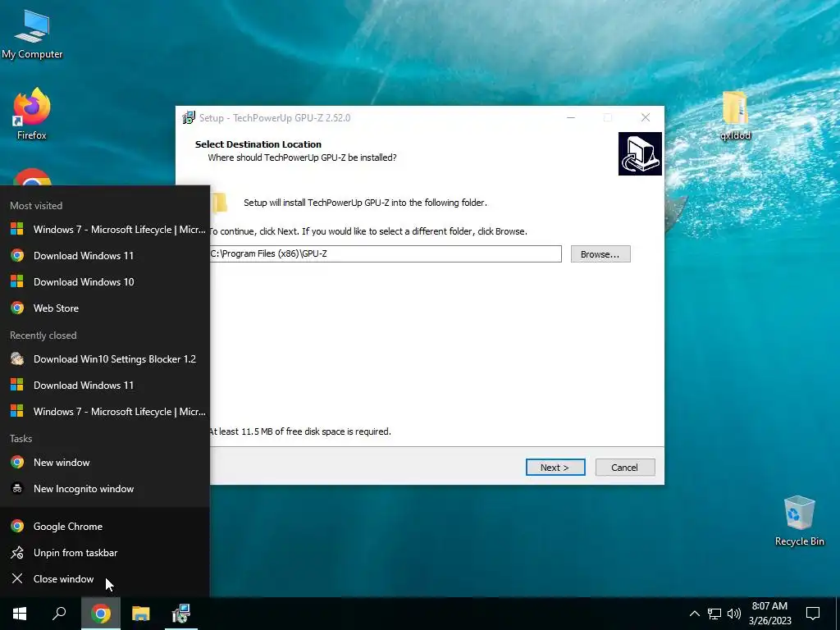This screenshot has height=630, width=840.
Task: Select Close window in jump list
Action: pyautogui.click(x=105, y=578)
